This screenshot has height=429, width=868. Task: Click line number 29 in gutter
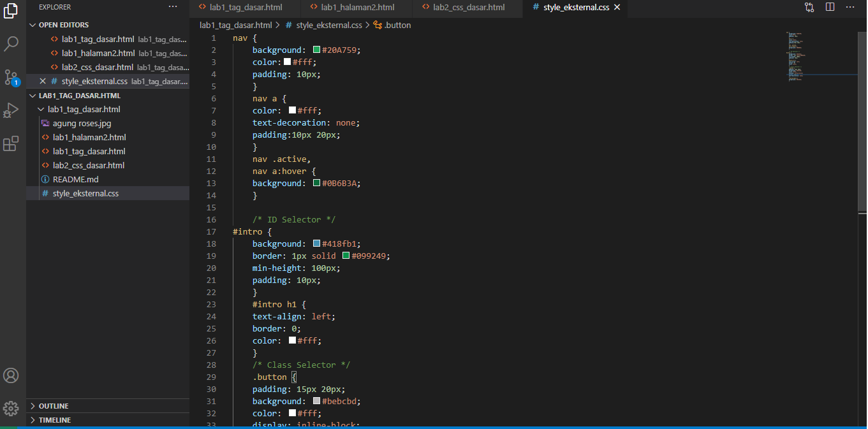pos(211,377)
